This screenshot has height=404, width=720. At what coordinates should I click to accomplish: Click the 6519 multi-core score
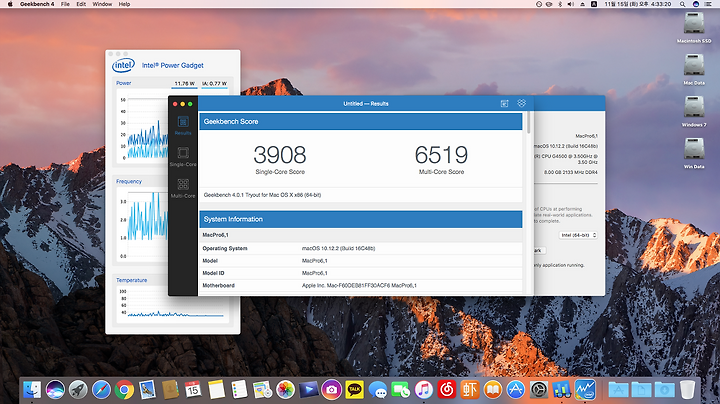click(441, 155)
